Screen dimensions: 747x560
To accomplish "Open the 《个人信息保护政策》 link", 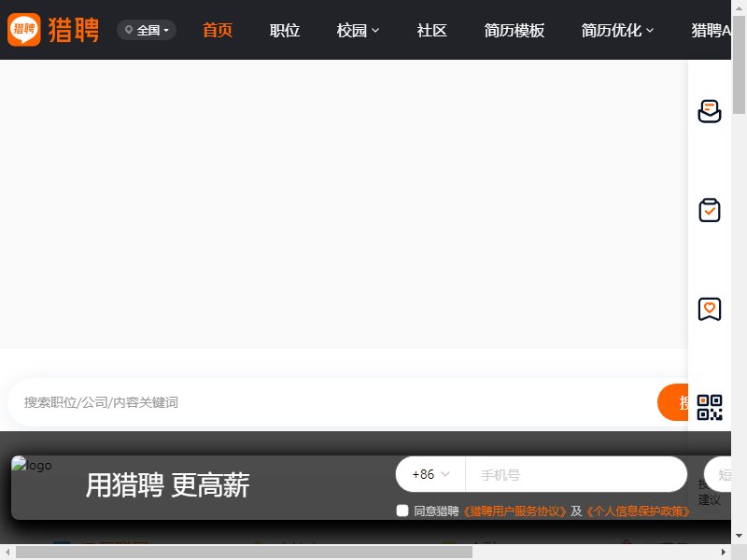I will 638,511.
